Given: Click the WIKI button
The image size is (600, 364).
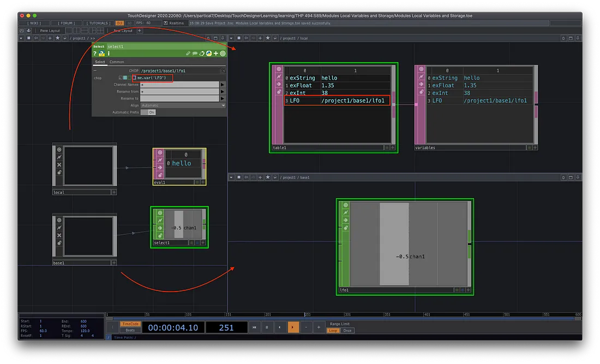Looking at the screenshot, I should click(33, 23).
